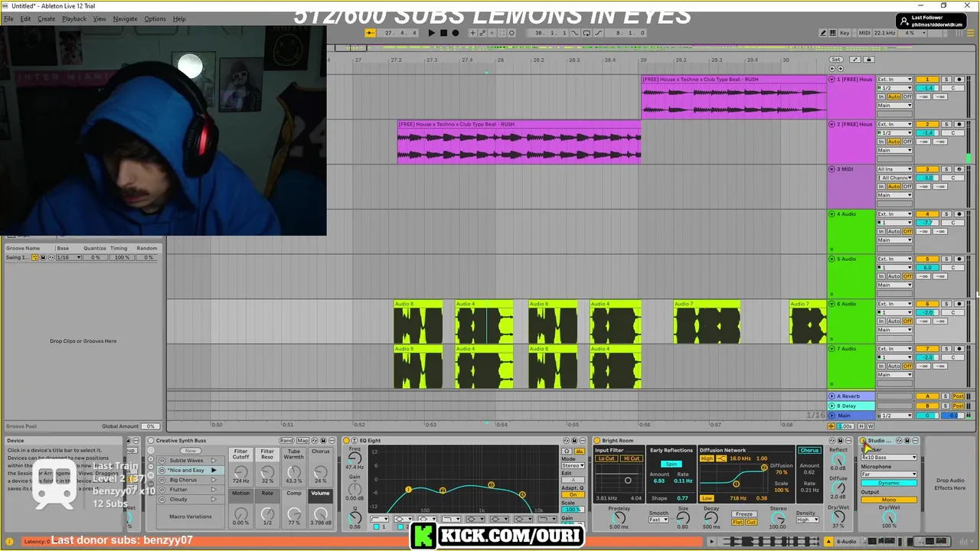The height and width of the screenshot is (551, 980).
Task: Toggle Creative Synth Buss device activator
Action: [151, 441]
